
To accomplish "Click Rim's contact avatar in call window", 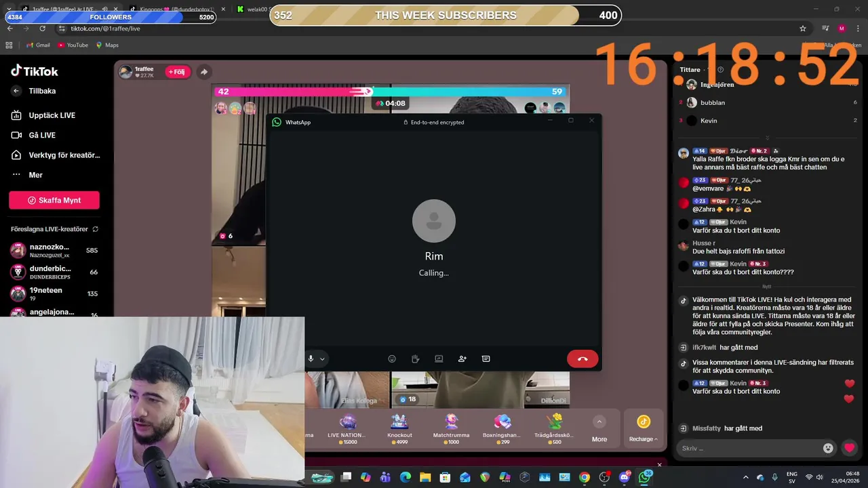I will (x=434, y=221).
